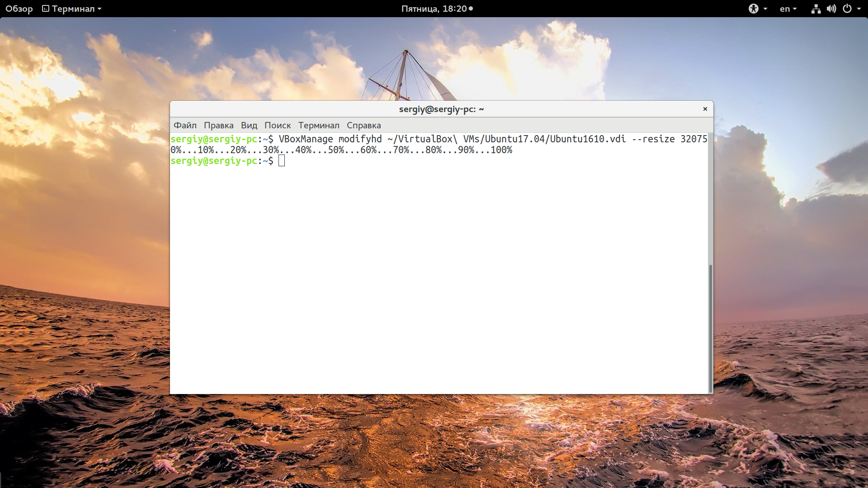The width and height of the screenshot is (868, 488).
Task: Open the Терминал application menu in top bar
Action: (72, 9)
